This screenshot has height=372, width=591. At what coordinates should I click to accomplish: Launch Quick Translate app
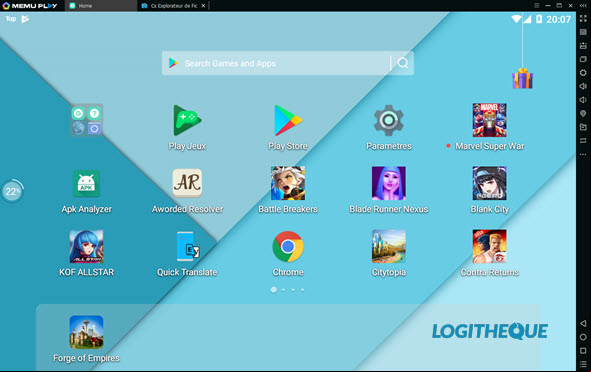(x=187, y=246)
